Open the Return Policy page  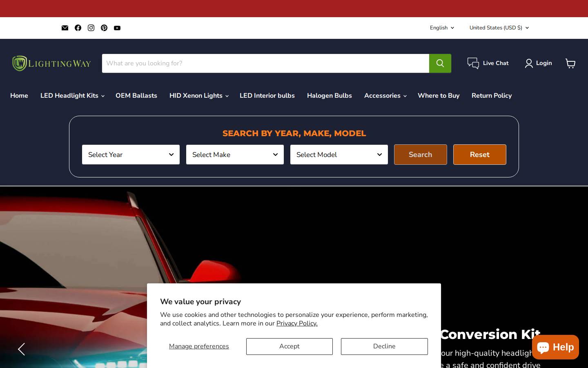[x=492, y=96]
